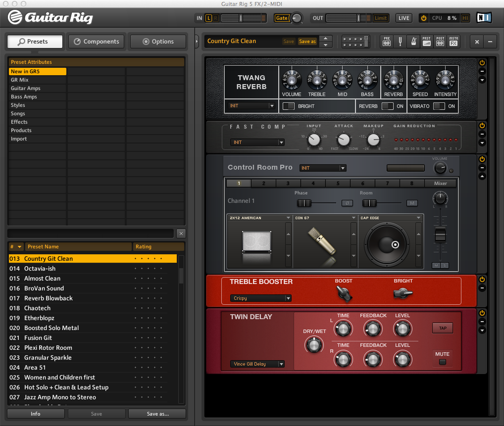Open Control Room Pro INIT dropdown

323,168
